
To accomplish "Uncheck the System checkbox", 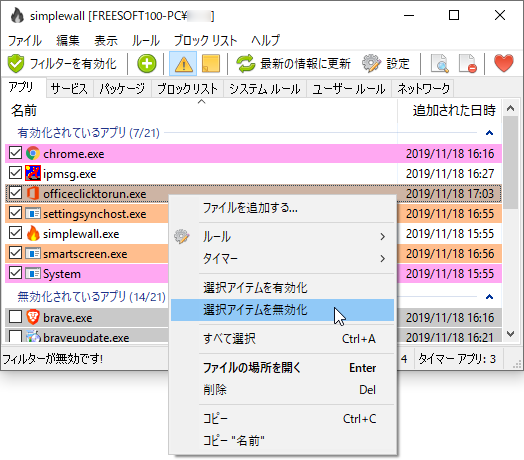I will click(x=15, y=273).
